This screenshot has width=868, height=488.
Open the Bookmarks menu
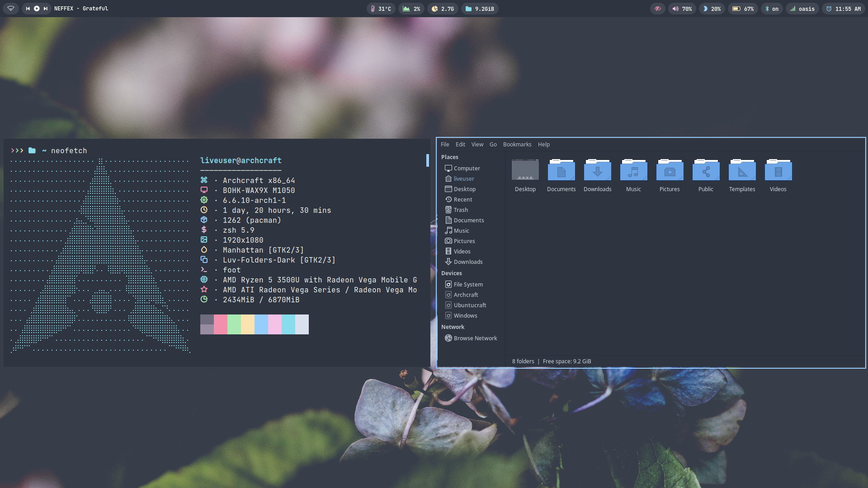coord(517,145)
